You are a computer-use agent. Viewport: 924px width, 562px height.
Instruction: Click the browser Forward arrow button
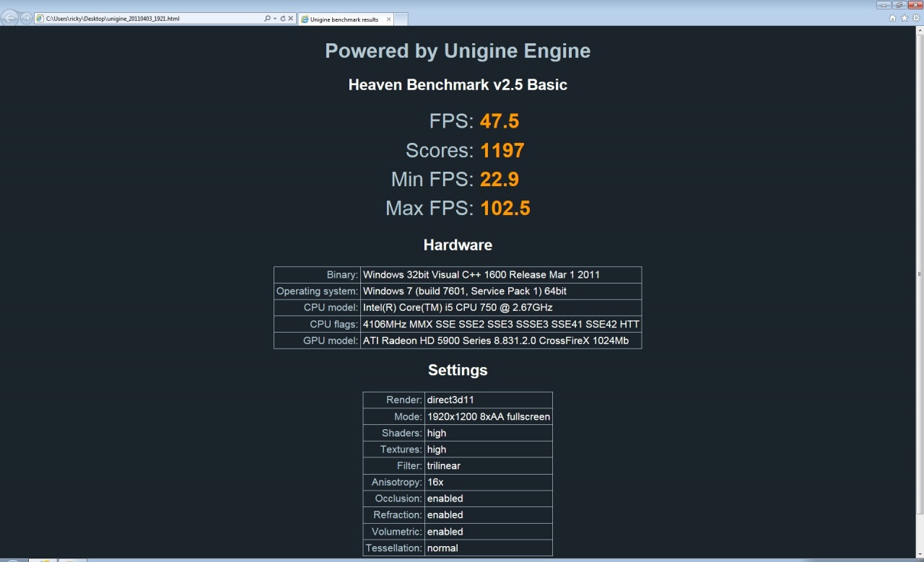tap(27, 19)
